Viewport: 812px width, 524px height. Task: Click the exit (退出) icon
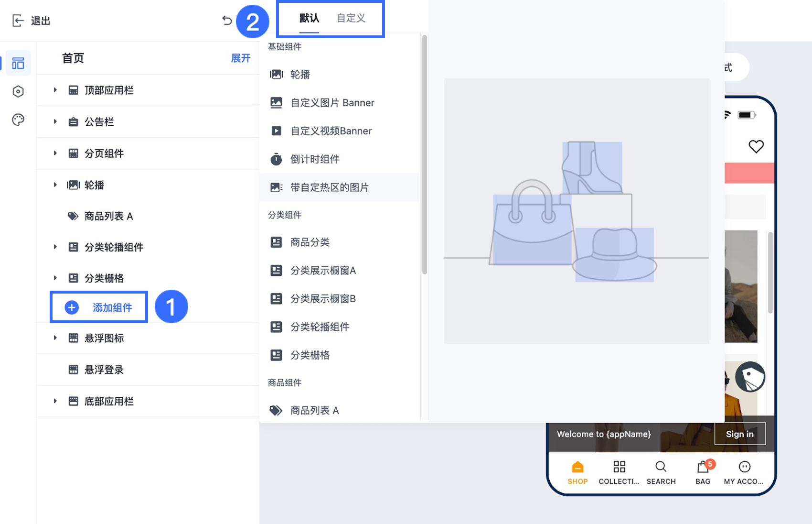pos(18,21)
